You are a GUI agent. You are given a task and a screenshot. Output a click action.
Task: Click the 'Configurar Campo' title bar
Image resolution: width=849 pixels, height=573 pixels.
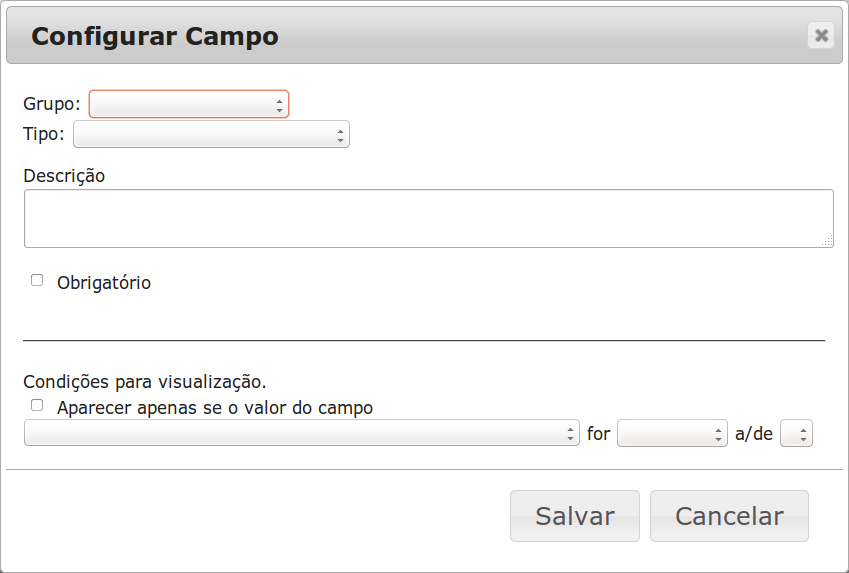400,37
